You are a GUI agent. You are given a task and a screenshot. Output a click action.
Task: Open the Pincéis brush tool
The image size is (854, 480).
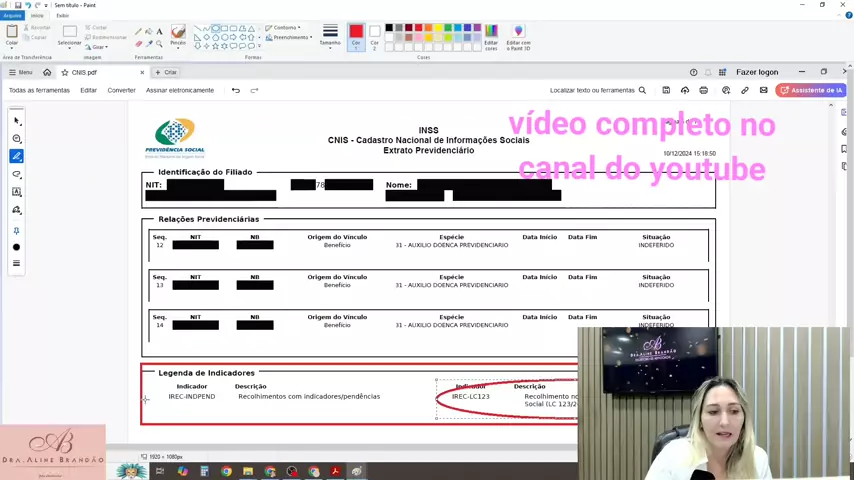(178, 35)
